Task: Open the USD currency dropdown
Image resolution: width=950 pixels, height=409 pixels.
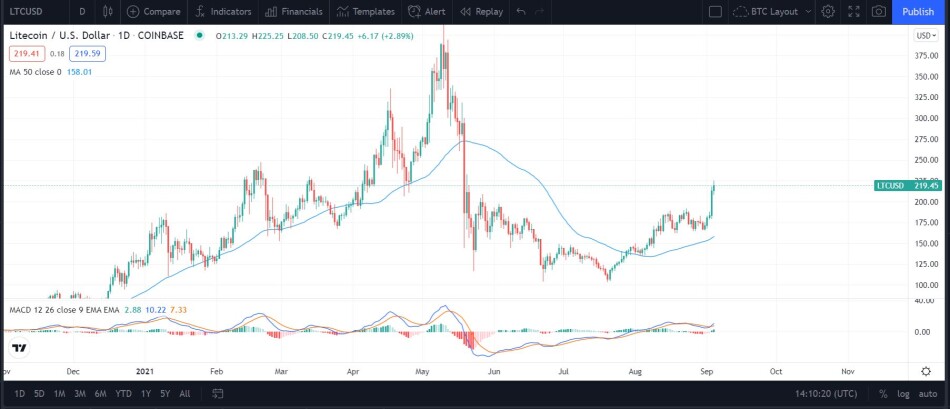Action: point(926,36)
